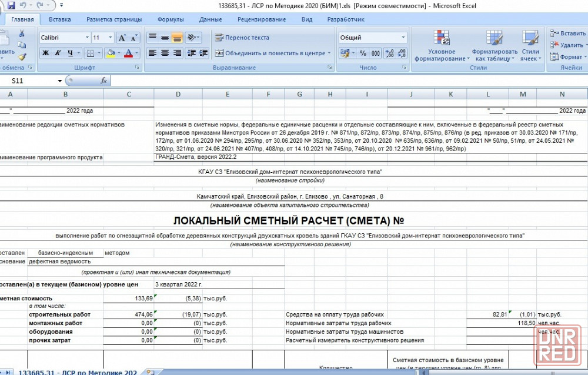The height and width of the screenshot is (375, 588).
Task: Click the Increase Indent icon
Action: click(x=204, y=53)
